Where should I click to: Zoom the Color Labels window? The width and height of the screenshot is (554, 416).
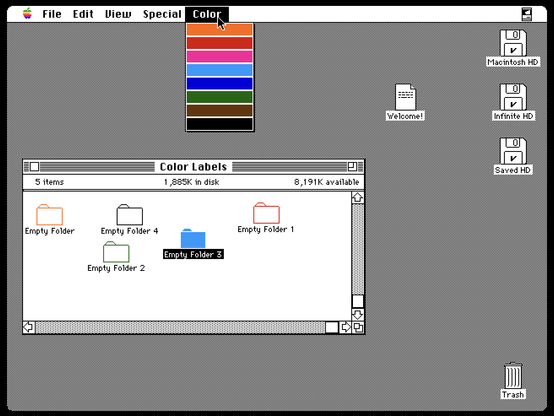pos(352,166)
